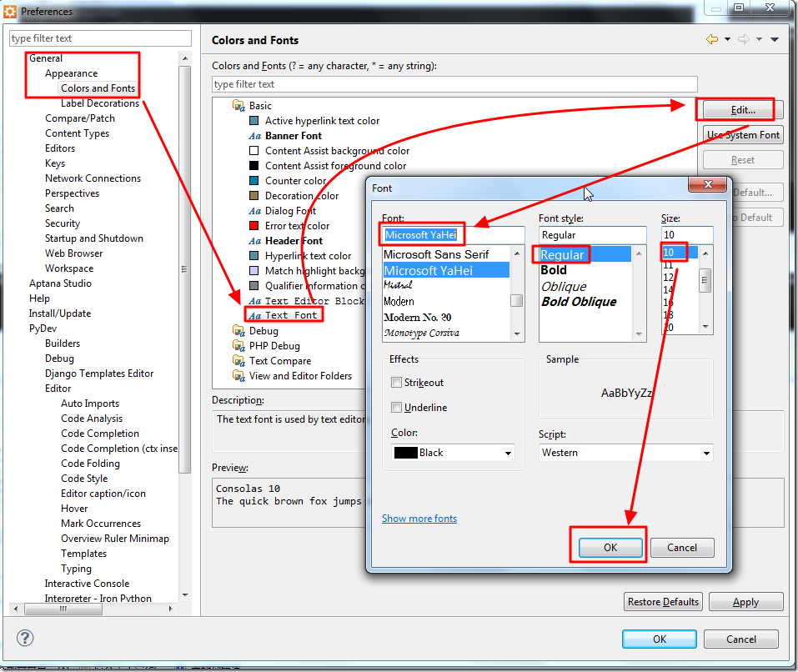Select PyDev in the preferences tree
Image resolution: width=798 pixels, height=672 pixels.
43,328
